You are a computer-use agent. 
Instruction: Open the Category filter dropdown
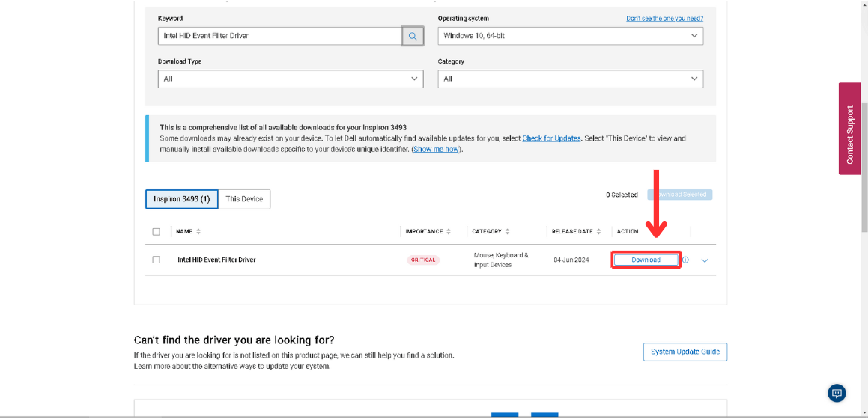pos(570,79)
